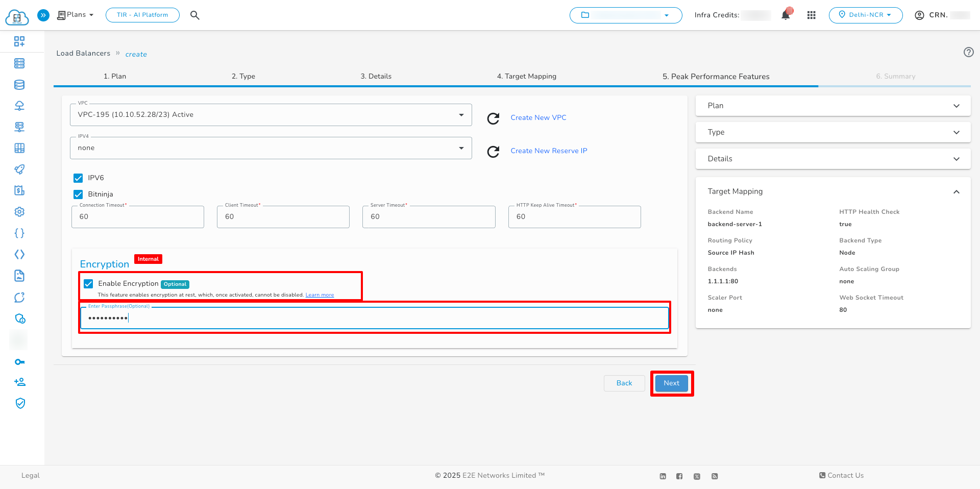The height and width of the screenshot is (489, 980).
Task: Open the notifications bell
Action: click(x=786, y=15)
